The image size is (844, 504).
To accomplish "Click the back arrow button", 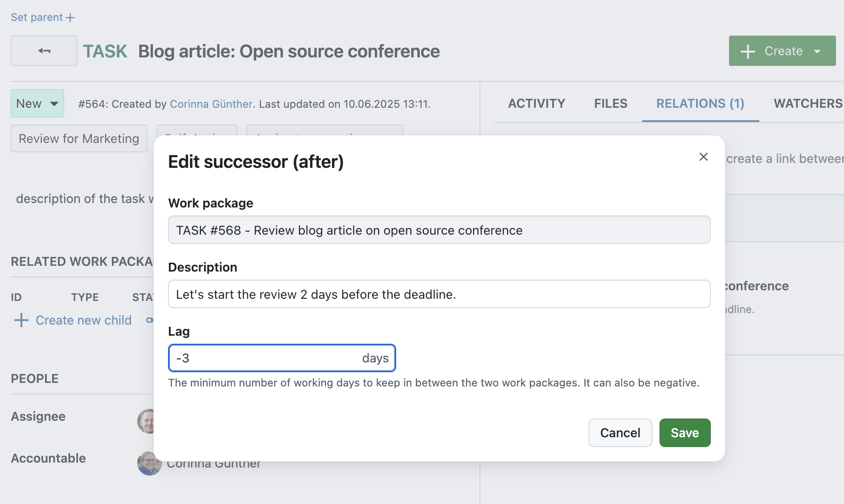I will (x=44, y=51).
